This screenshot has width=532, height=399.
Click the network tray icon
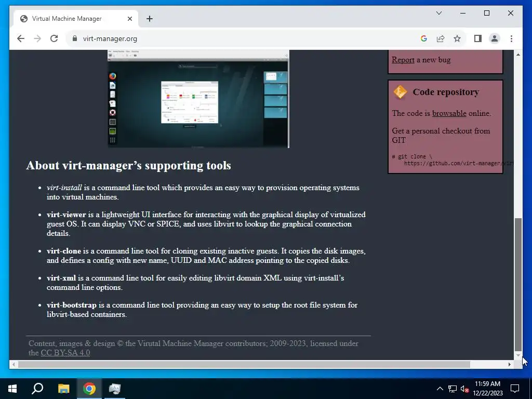coord(453,389)
